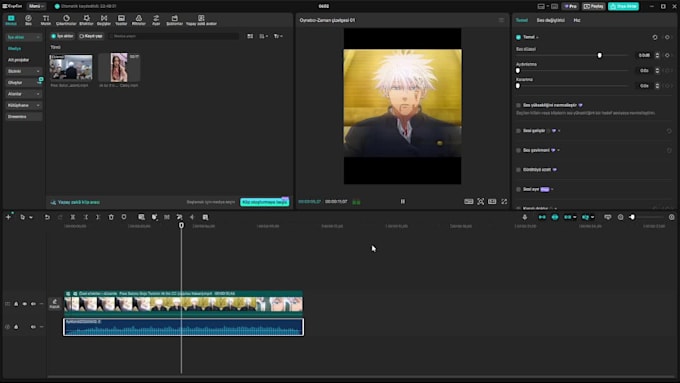Click the Kapak (cover) button on video track
The height and width of the screenshot is (383, 680).
click(x=54, y=304)
